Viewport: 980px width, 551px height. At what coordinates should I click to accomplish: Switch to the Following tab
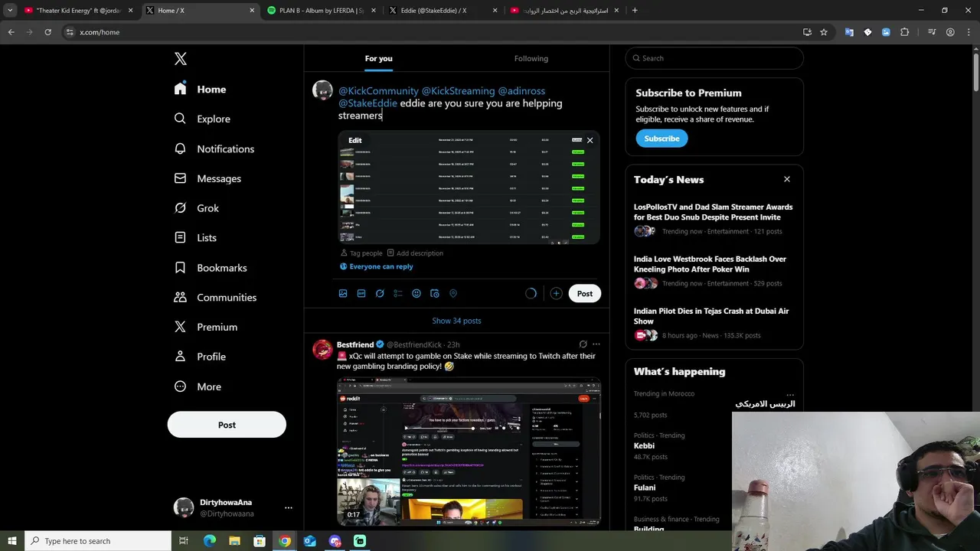point(531,58)
